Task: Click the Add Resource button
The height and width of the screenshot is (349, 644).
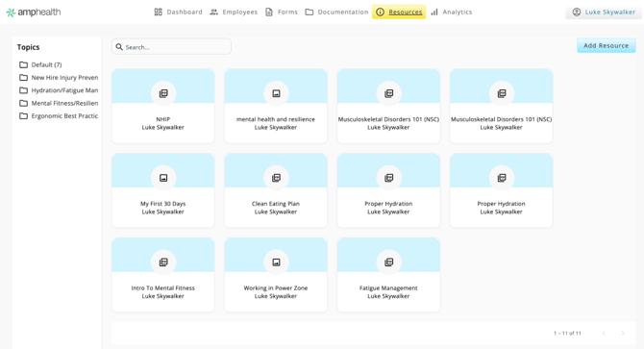Action: (607, 45)
